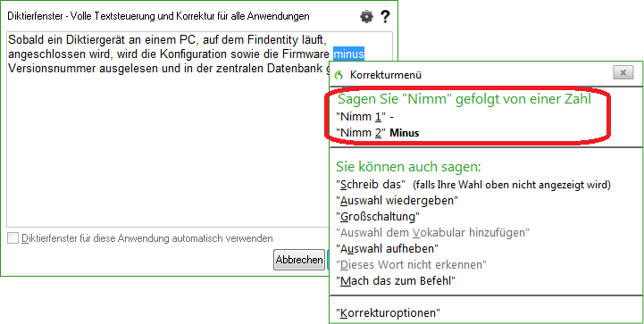Click greyed "Dieses Wort nicht erkennen" entry
The image size is (644, 324).
(x=411, y=264)
